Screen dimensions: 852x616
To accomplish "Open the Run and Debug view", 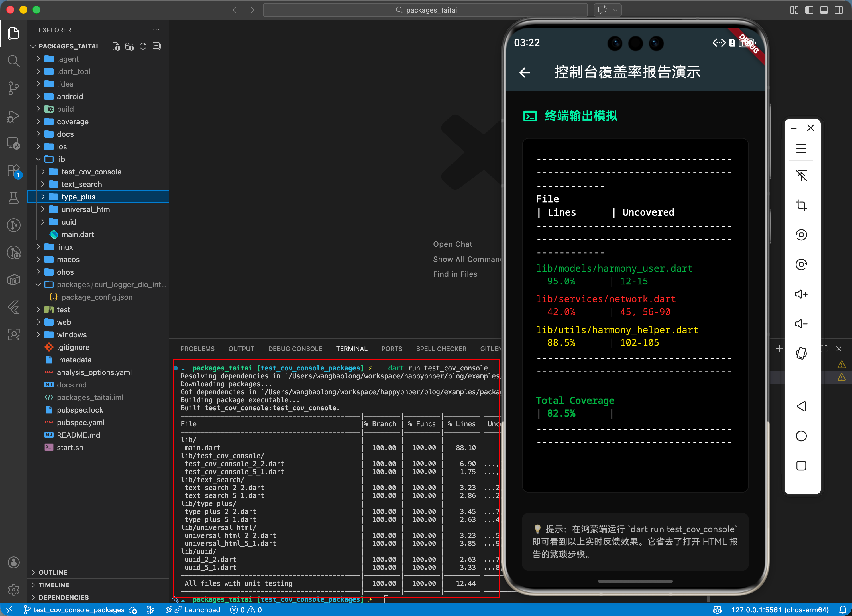I will [13, 116].
